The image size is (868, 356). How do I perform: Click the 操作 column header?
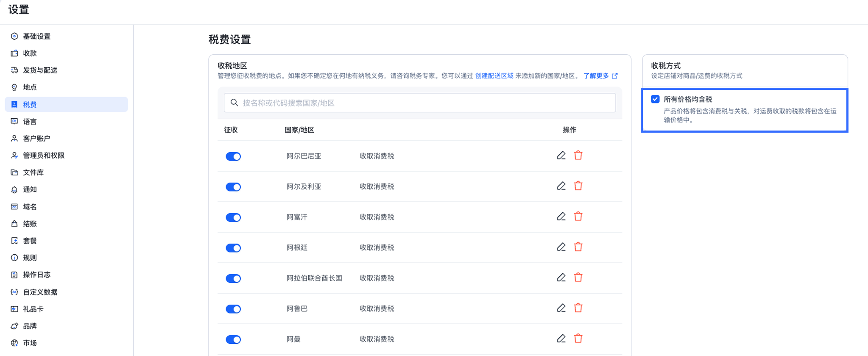click(x=569, y=130)
